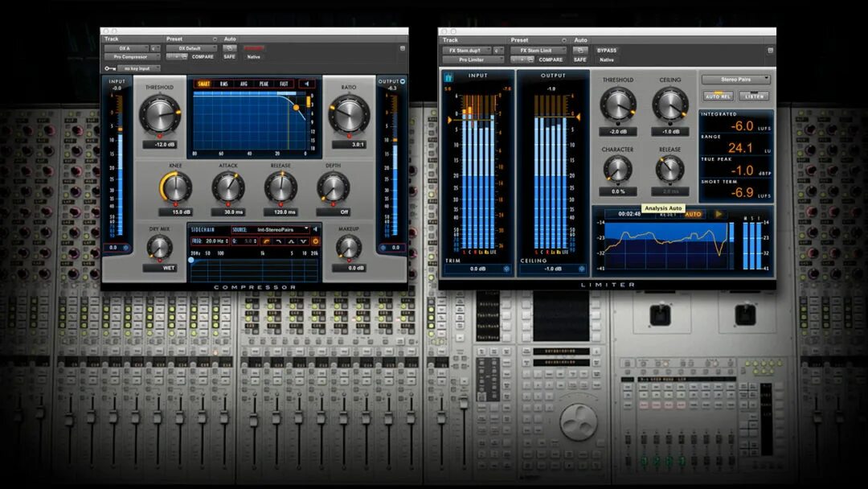Select AVG detection mode

(244, 84)
